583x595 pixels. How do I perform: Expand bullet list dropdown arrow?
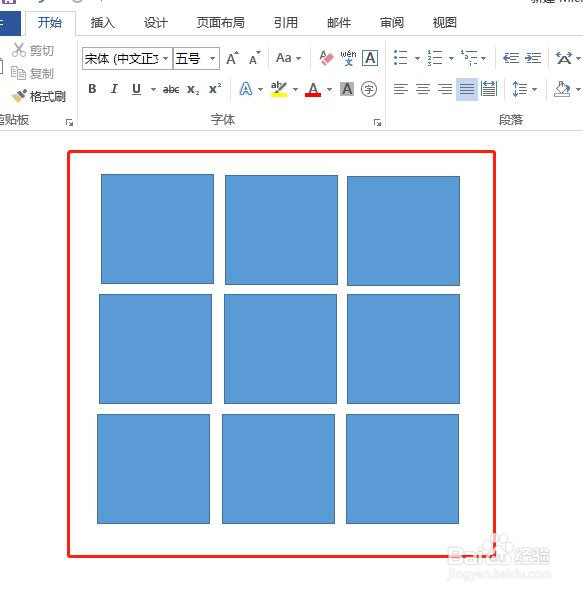pyautogui.click(x=417, y=58)
